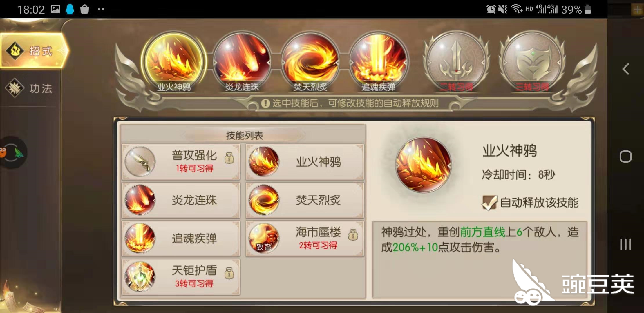Choose 业火神鸦 in skill list
This screenshot has width=644, height=313.
click(x=305, y=162)
